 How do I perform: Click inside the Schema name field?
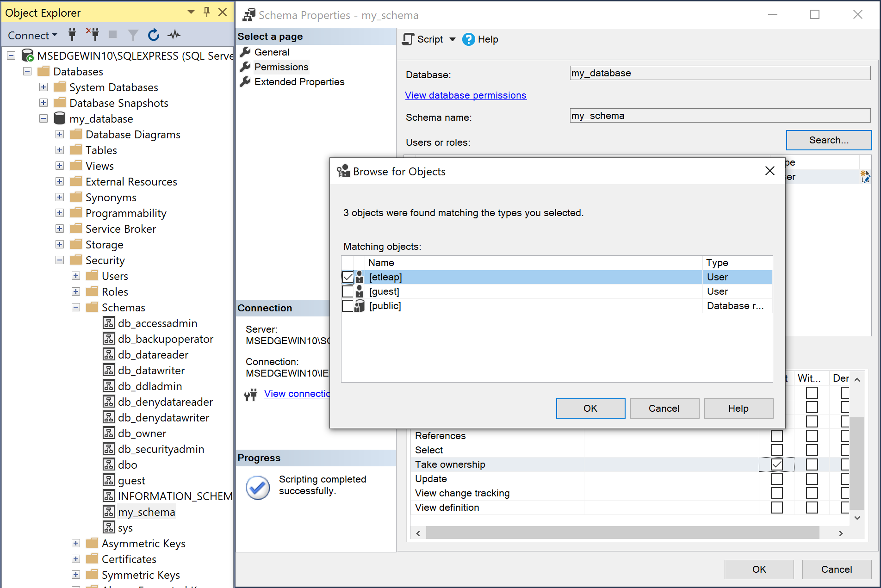pos(719,115)
